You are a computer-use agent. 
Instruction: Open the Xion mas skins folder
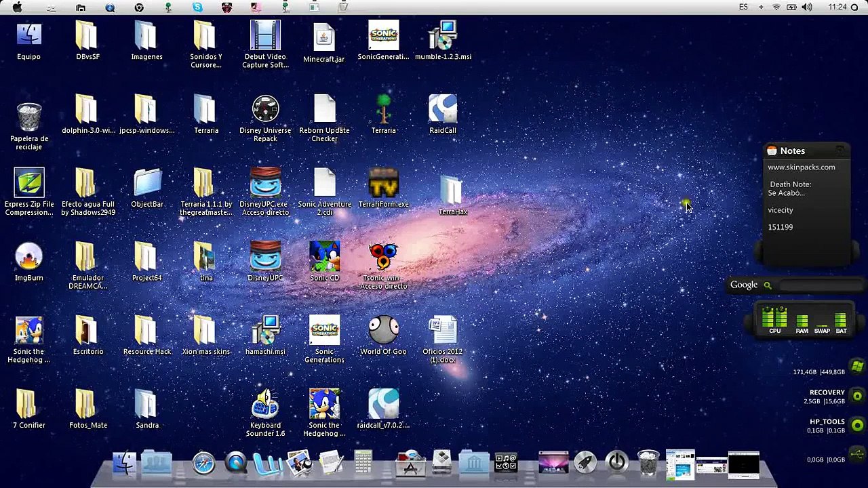[x=205, y=330]
